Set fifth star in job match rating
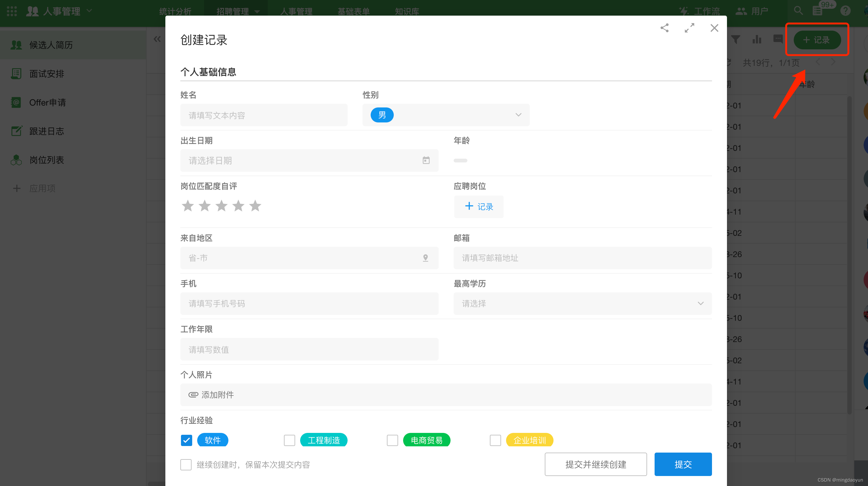This screenshot has height=486, width=868. (x=255, y=206)
